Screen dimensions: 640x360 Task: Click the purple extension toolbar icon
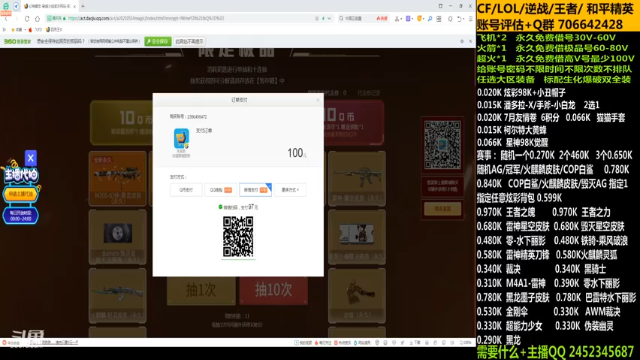[408, 18]
